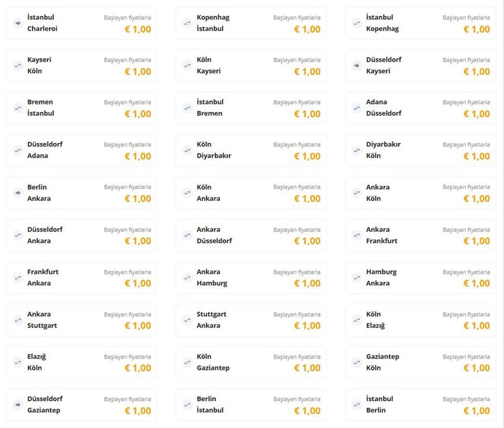
Task: Choose the Köln to Gaziantep flight offer
Action: pos(251,362)
